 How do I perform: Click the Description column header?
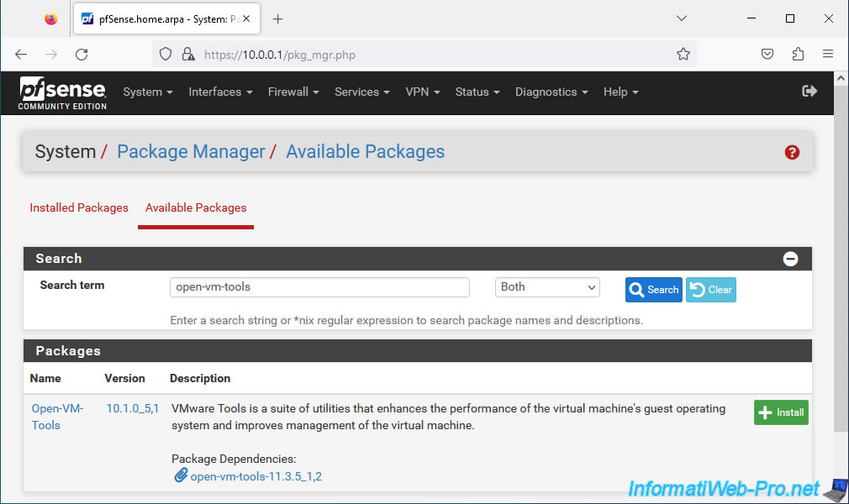pos(200,378)
